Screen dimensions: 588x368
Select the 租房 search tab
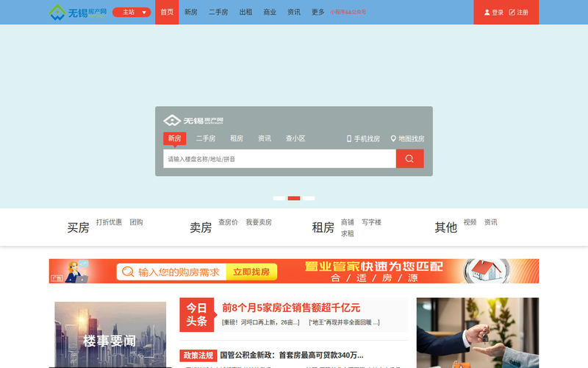click(237, 138)
